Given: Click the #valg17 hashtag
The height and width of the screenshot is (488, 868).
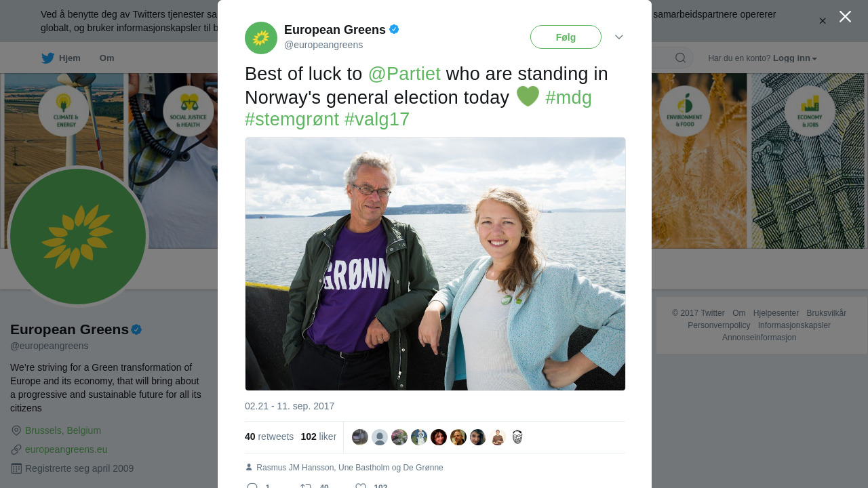Looking at the screenshot, I should tap(377, 119).
